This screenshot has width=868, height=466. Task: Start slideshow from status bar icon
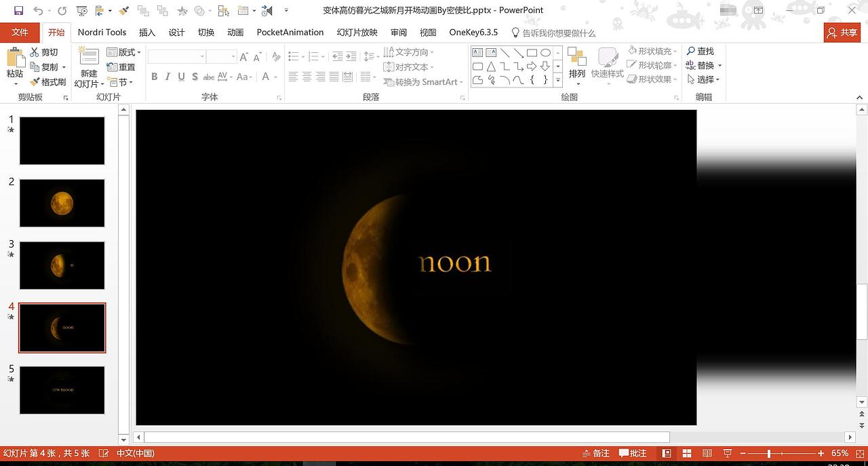point(727,453)
